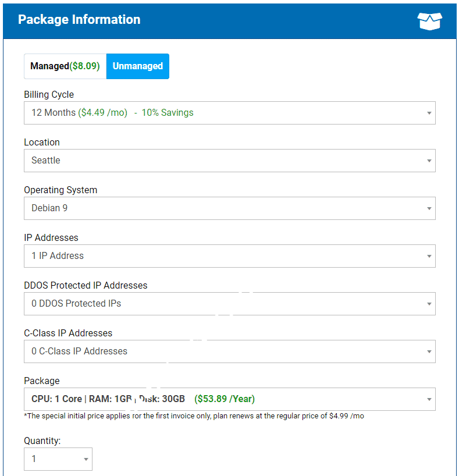Click the Package Information header title
Image resolution: width=459 pixels, height=476 pixels.
coord(79,20)
